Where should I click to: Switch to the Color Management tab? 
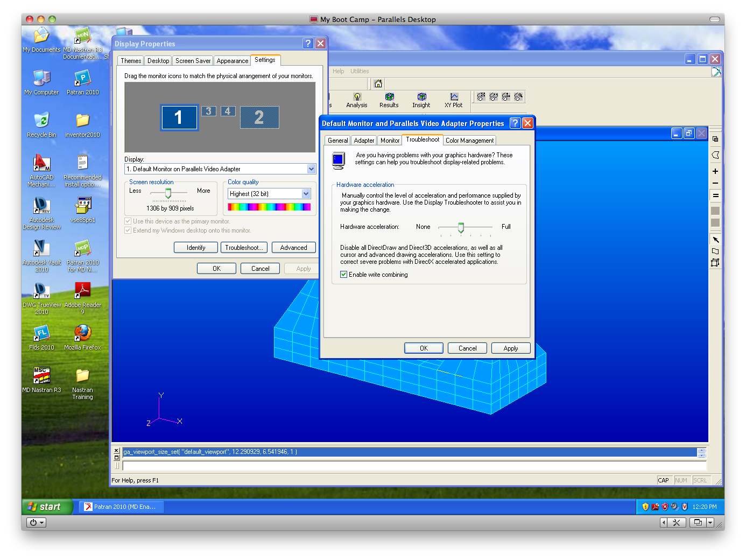(x=469, y=140)
